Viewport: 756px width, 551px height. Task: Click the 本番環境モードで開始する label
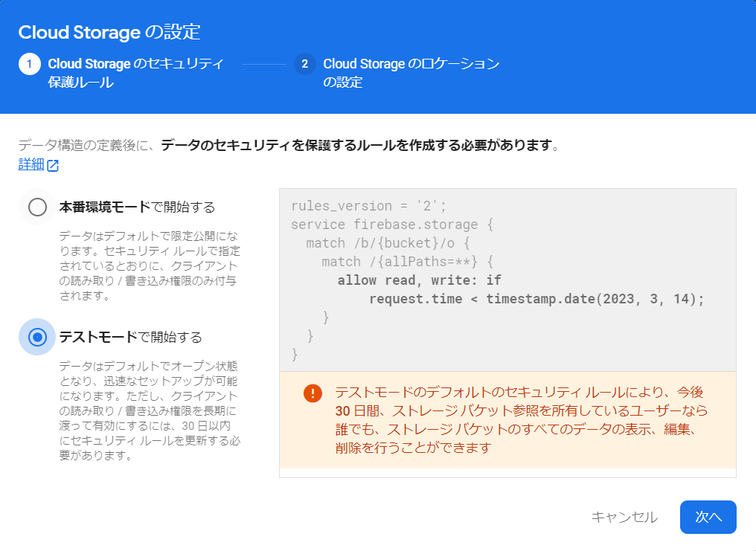(x=137, y=207)
